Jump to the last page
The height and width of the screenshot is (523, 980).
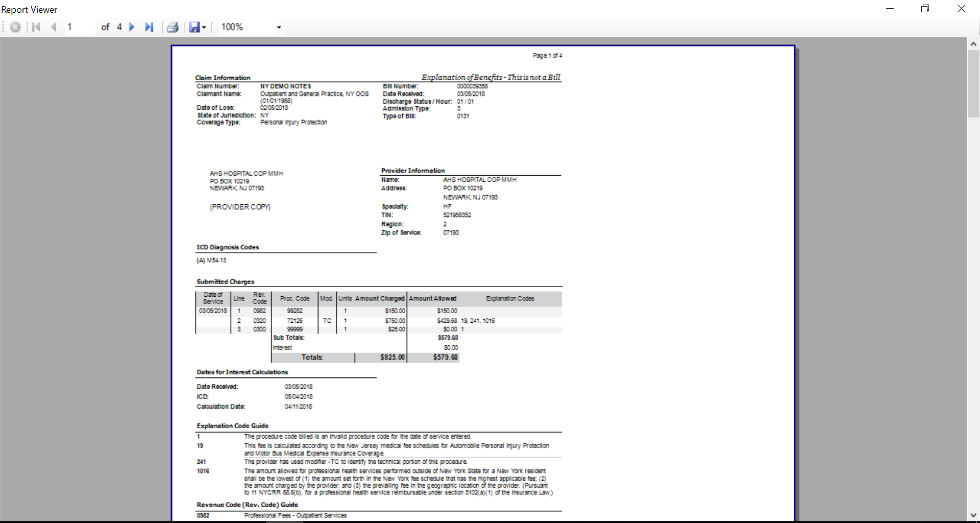coord(149,27)
